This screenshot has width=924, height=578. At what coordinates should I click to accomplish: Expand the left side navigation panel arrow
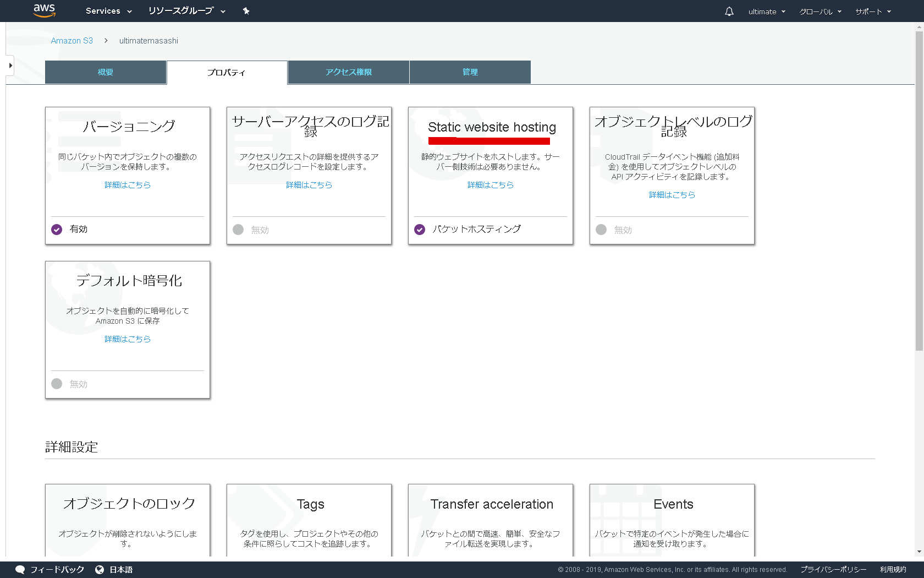coord(10,66)
